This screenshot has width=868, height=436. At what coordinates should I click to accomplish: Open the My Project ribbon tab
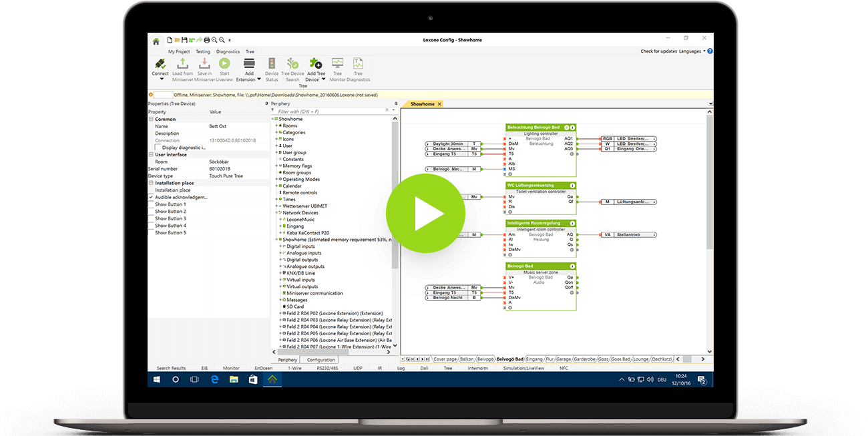tap(179, 51)
